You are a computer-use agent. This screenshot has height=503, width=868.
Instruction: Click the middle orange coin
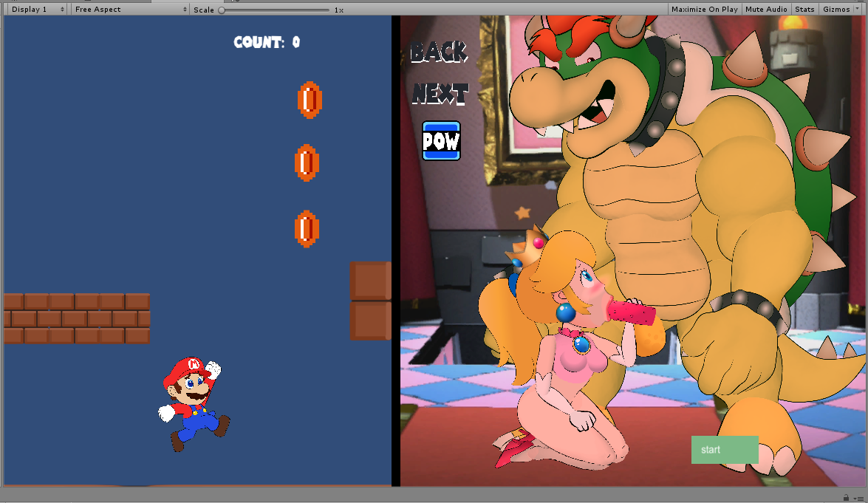[307, 163]
